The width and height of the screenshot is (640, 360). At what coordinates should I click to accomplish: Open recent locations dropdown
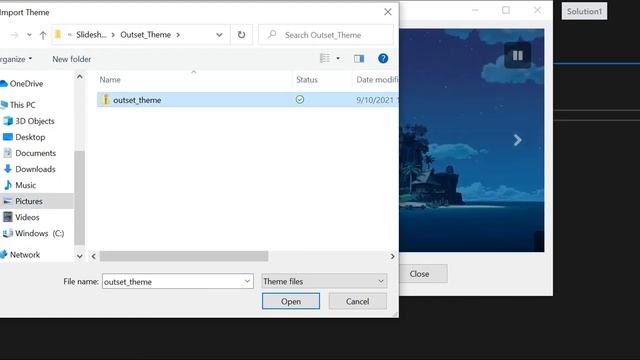tap(29, 35)
